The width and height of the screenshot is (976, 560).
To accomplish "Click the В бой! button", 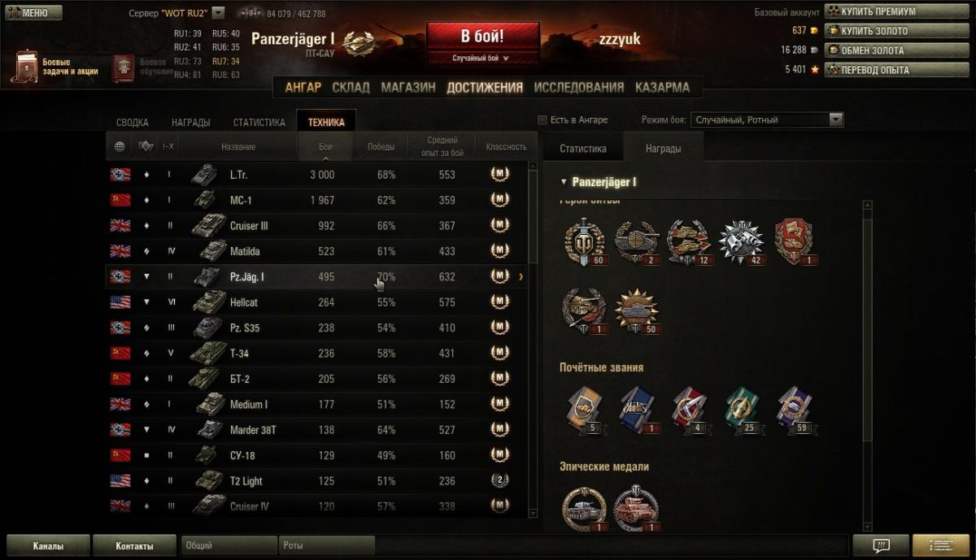I will pyautogui.click(x=482, y=37).
